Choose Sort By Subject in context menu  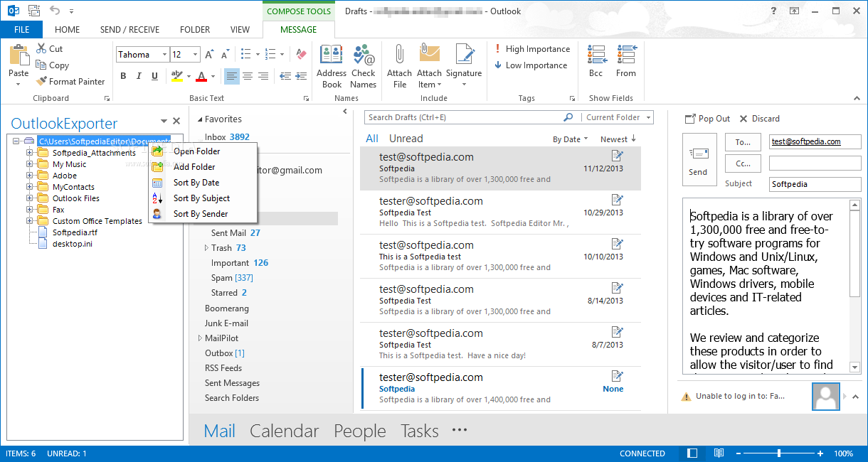click(203, 198)
